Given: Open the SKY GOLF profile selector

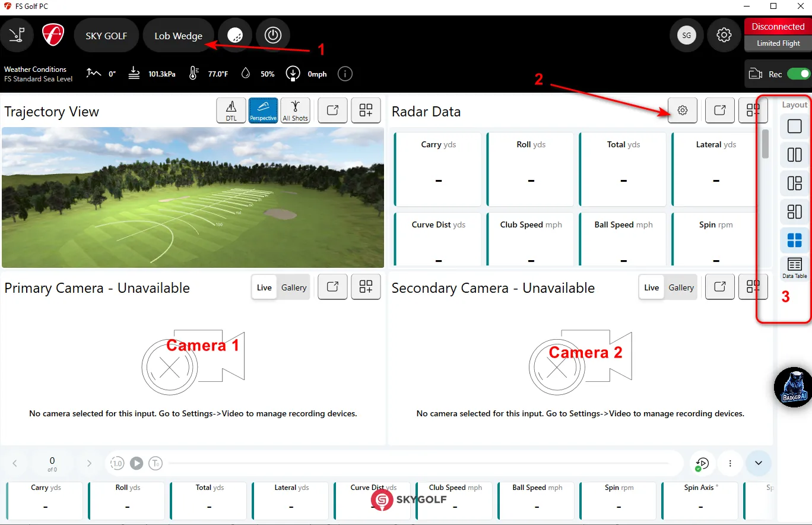Looking at the screenshot, I should [x=106, y=35].
